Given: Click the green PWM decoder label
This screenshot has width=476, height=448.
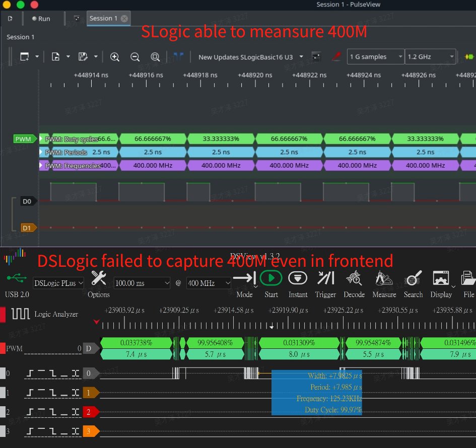Looking at the screenshot, I should (25, 139).
